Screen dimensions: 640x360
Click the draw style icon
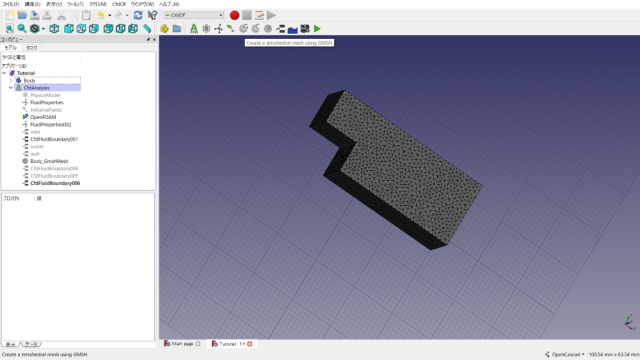coord(35,29)
